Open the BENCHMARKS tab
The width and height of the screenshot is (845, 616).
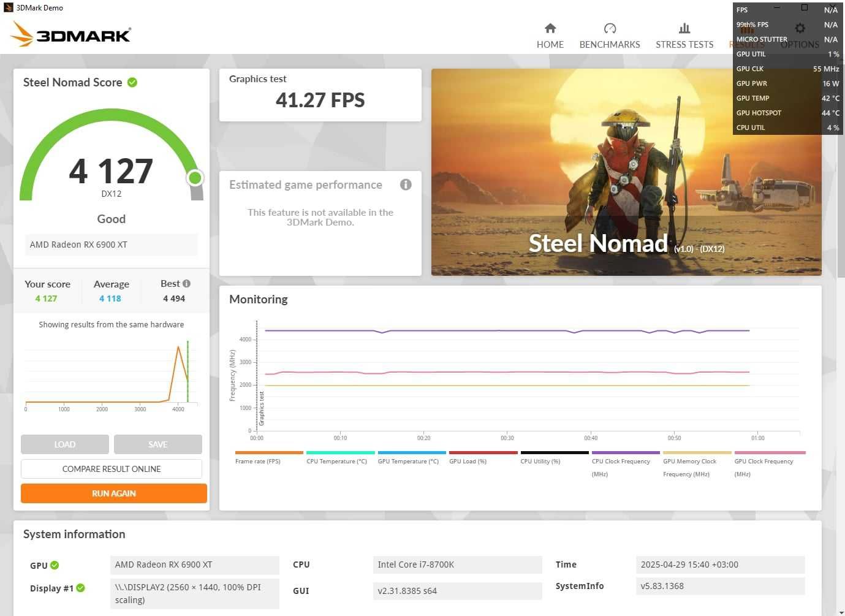[x=610, y=36]
